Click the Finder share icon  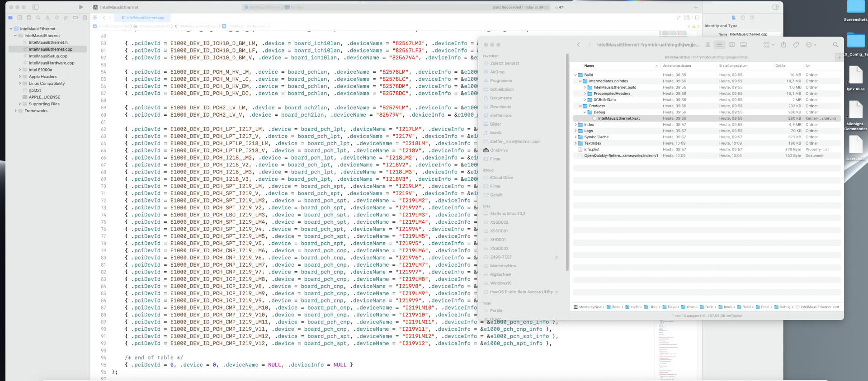pyautogui.click(x=783, y=45)
